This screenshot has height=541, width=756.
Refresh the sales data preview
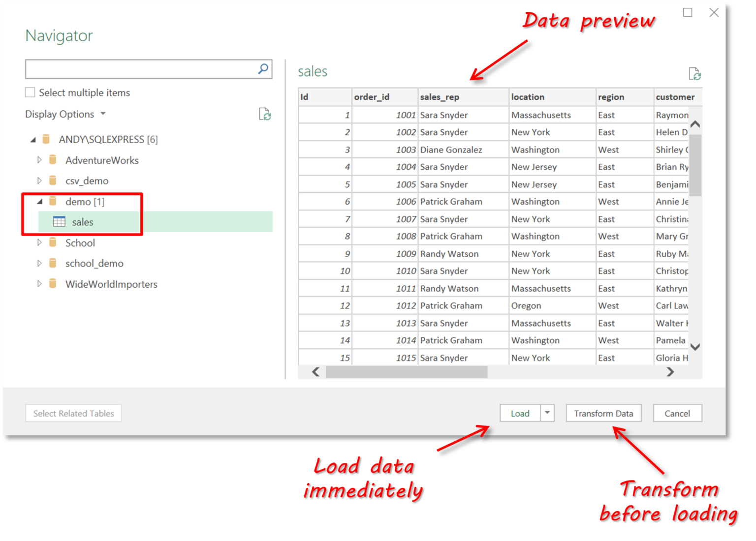click(x=695, y=73)
